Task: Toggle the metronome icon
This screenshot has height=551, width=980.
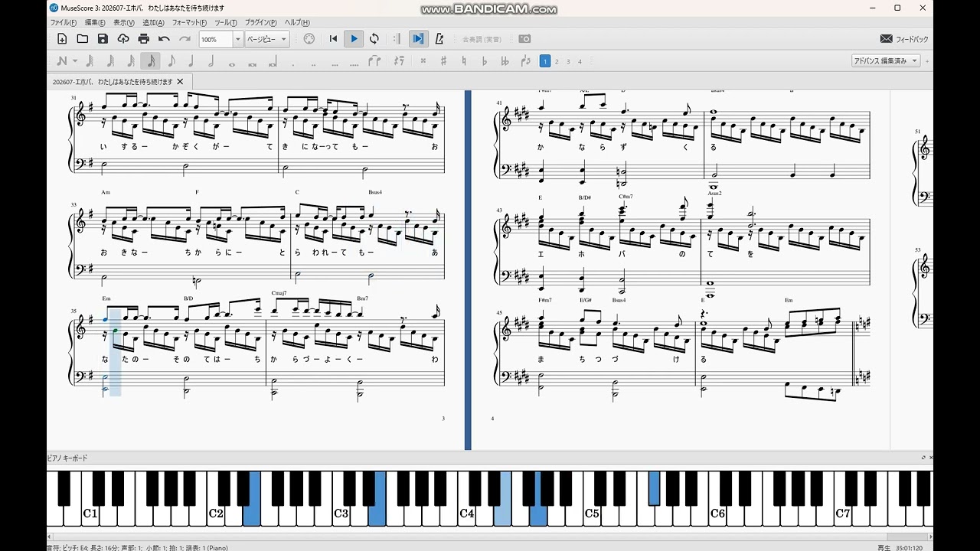Action: click(x=439, y=39)
